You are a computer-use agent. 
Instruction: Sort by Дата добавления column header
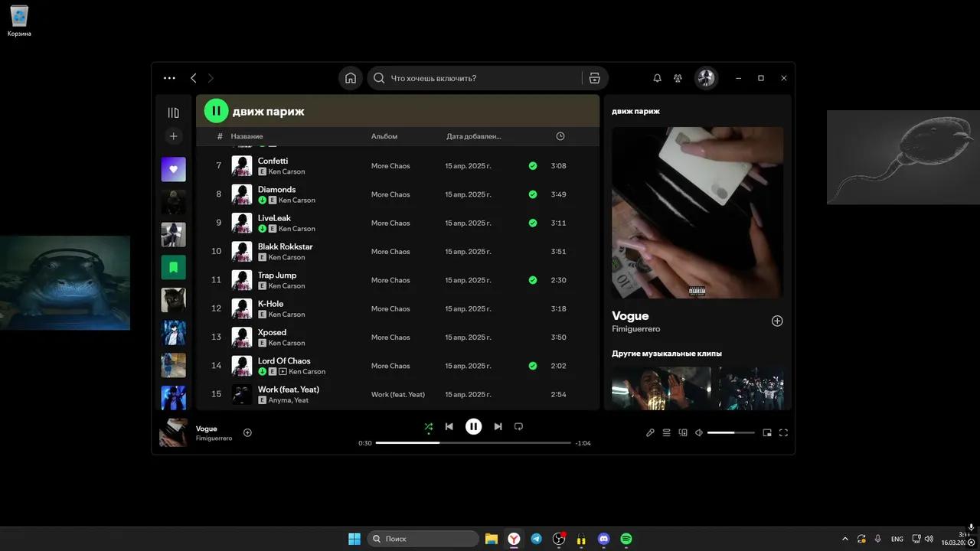[x=474, y=136]
